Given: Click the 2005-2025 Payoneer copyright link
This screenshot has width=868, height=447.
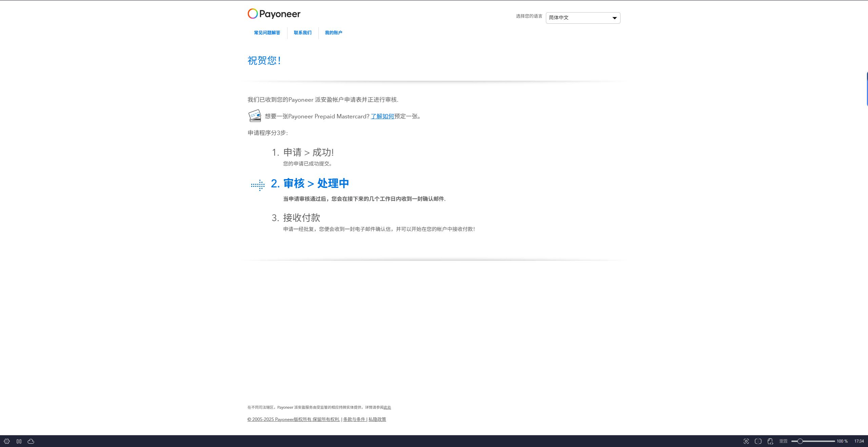Looking at the screenshot, I should click(x=294, y=420).
